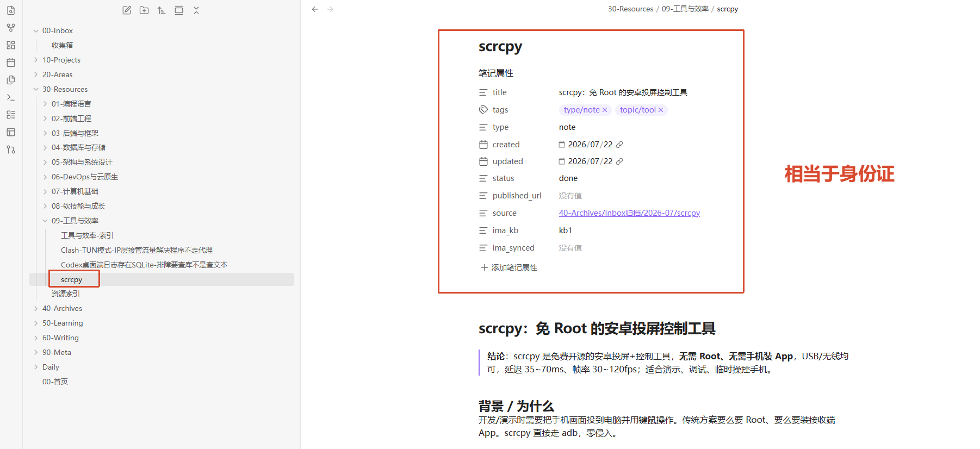
Task: Expand the 10-Projects folder
Action: tap(36, 60)
